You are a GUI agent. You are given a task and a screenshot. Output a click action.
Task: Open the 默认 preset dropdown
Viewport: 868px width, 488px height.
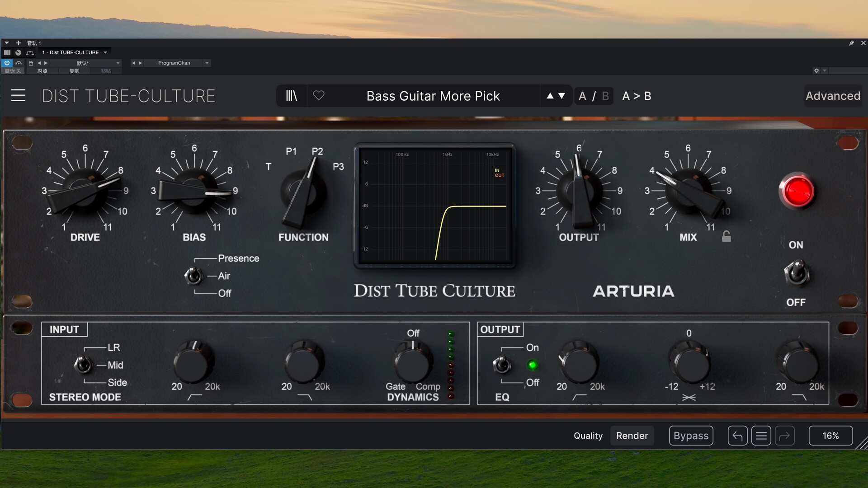point(118,63)
